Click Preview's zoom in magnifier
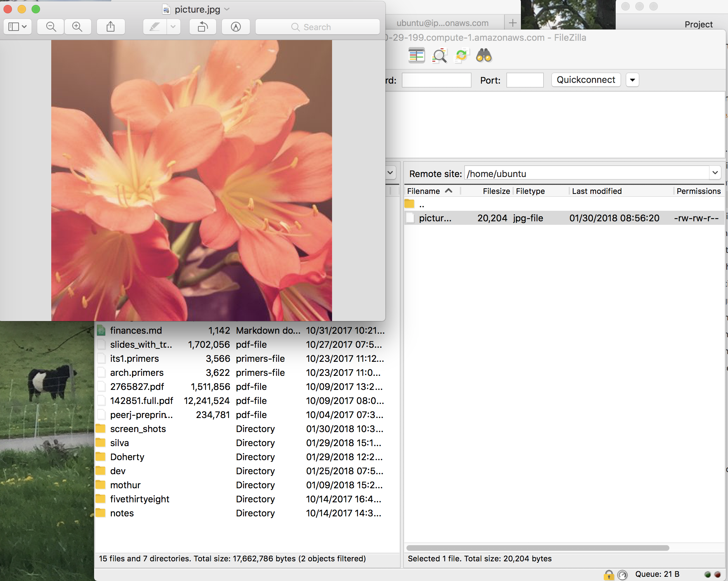 (x=77, y=27)
